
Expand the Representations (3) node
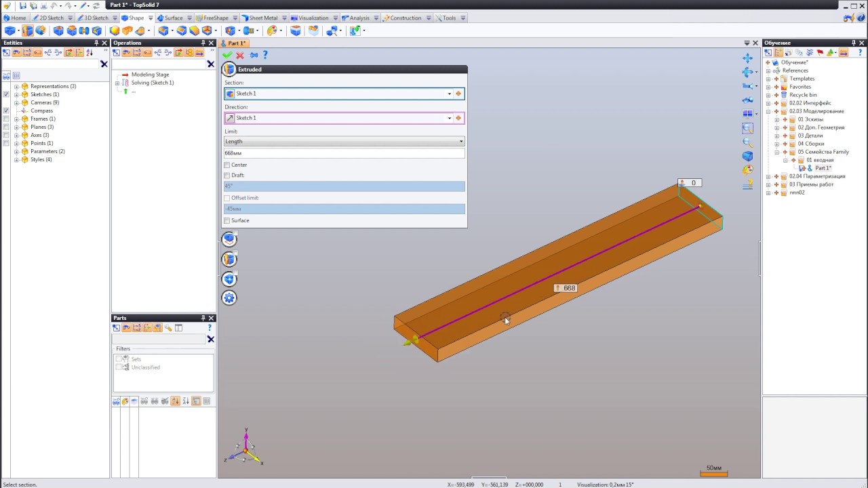tap(16, 86)
